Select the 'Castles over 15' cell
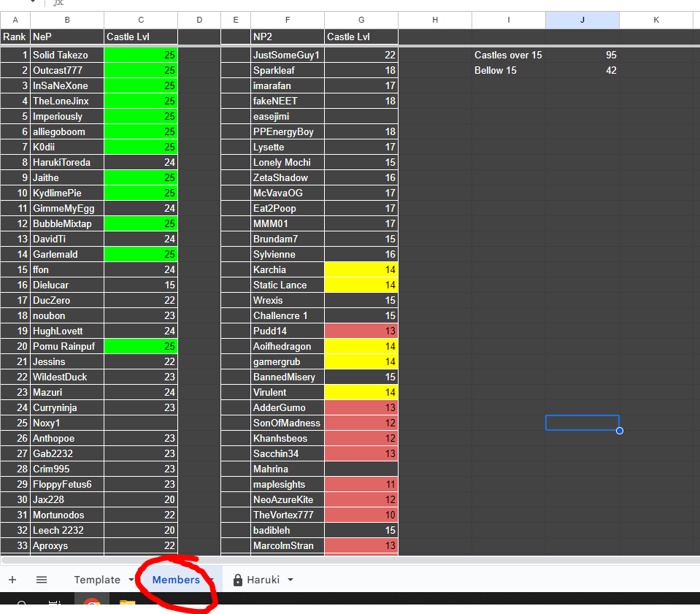Viewport: 700px width, 614px height. click(509, 55)
